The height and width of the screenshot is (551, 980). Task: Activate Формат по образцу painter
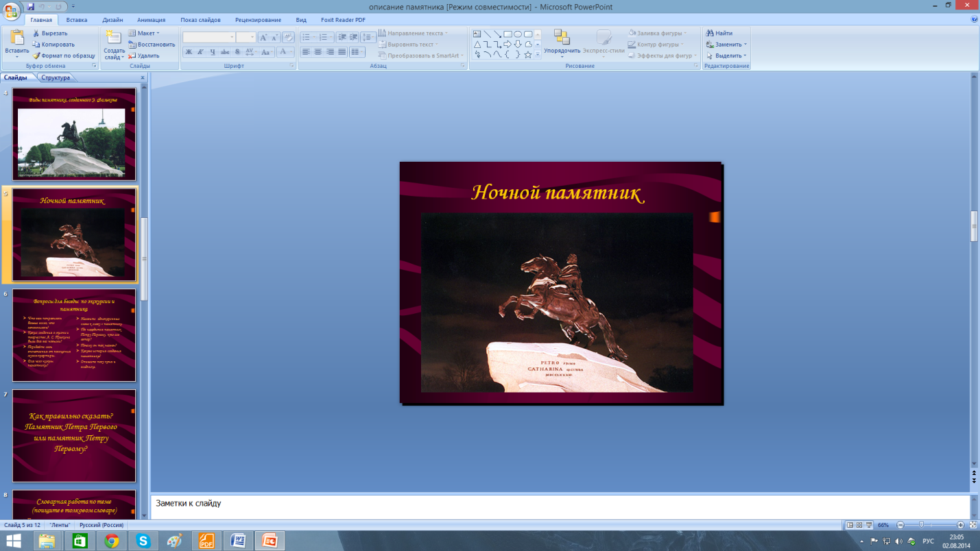[x=64, y=56]
